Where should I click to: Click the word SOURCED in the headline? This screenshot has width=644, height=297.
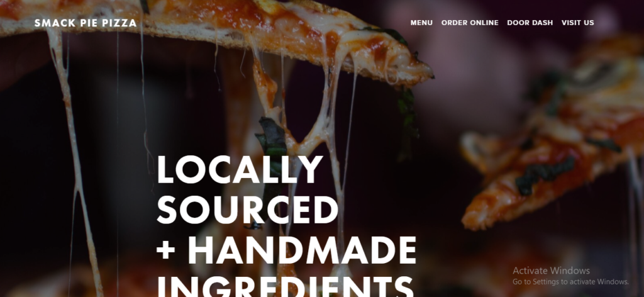coord(247,210)
